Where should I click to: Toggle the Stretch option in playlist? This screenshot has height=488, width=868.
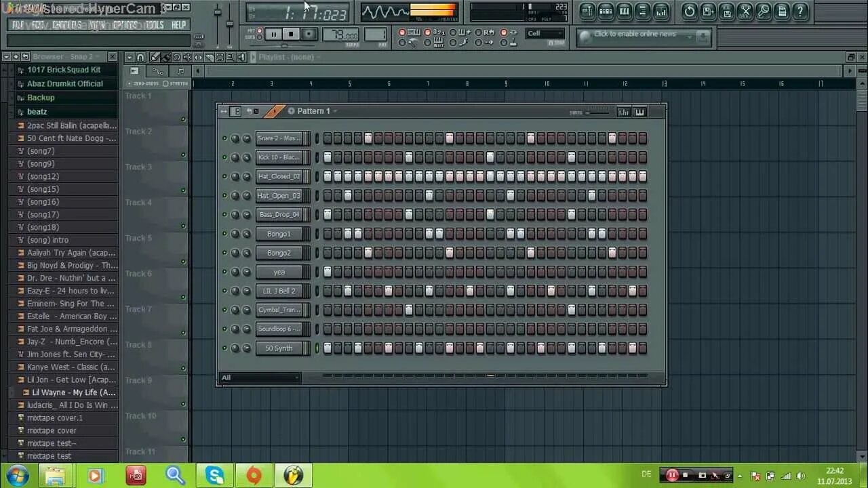[176, 83]
